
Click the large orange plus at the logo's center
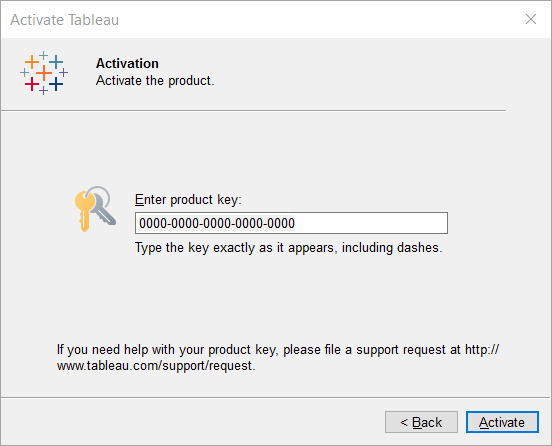44,73
